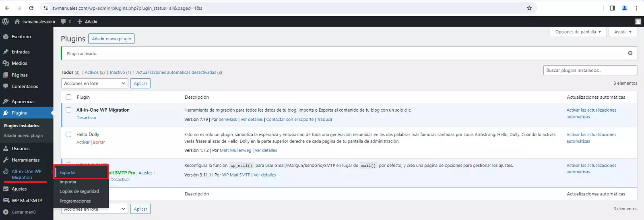This screenshot has height=220, width=644.
Task: Click the browser forward arrow
Action: point(19,8)
